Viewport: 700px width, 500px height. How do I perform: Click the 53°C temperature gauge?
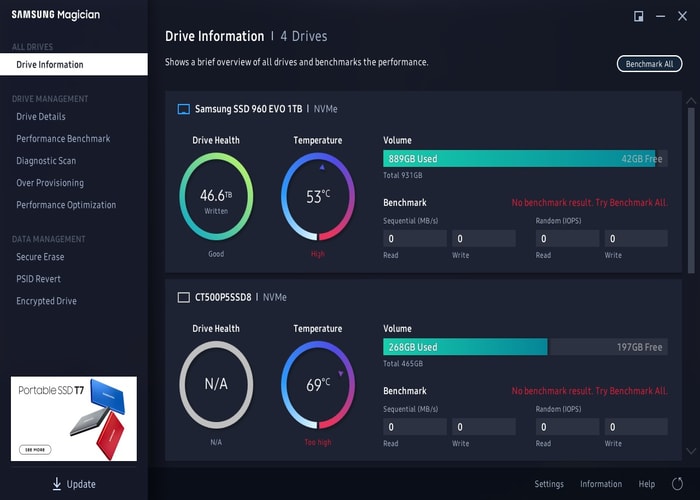click(x=318, y=196)
